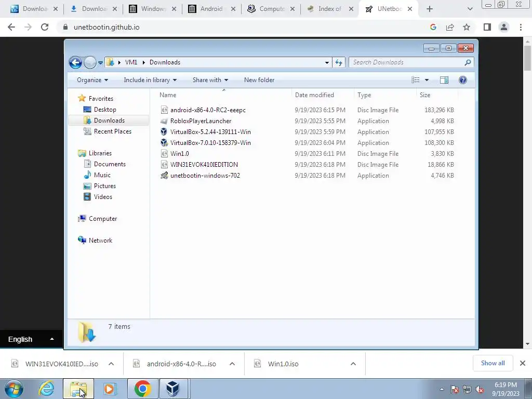Viewport: 532px width, 399px height.
Task: Click the Downloads breadcrumb in address bar
Action: tap(165, 62)
